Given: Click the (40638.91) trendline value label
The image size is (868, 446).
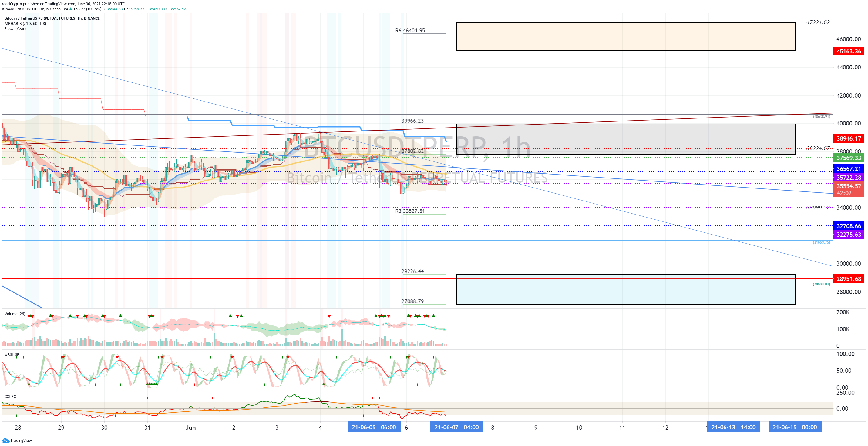Looking at the screenshot, I should point(821,116).
